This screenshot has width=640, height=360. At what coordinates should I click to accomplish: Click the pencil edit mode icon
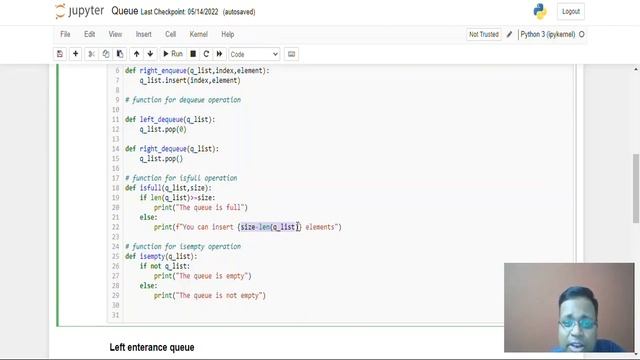[x=509, y=35]
